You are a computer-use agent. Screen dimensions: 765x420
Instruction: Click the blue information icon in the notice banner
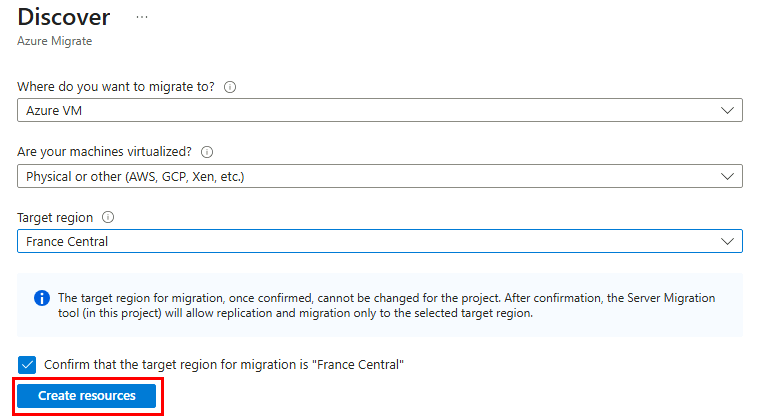(x=42, y=298)
